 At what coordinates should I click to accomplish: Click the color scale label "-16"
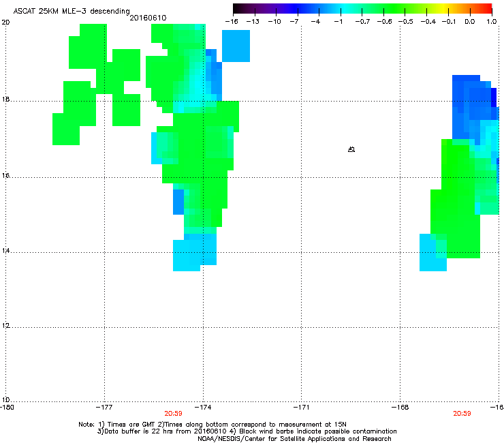click(232, 22)
